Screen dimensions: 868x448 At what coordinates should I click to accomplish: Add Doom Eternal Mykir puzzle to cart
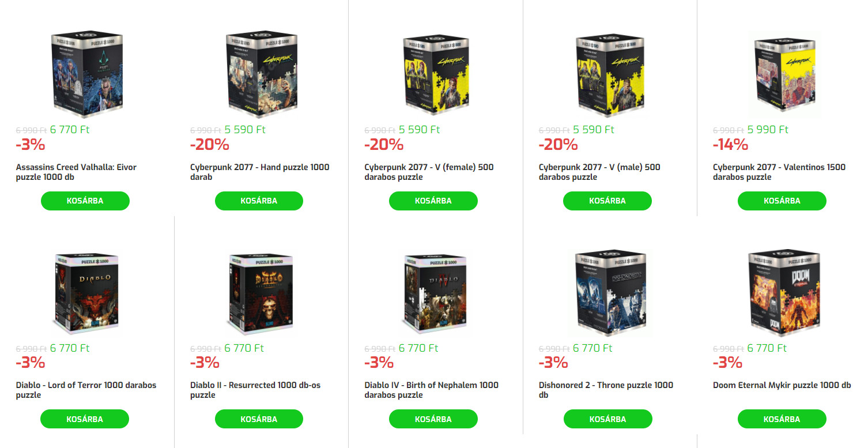coord(782,419)
